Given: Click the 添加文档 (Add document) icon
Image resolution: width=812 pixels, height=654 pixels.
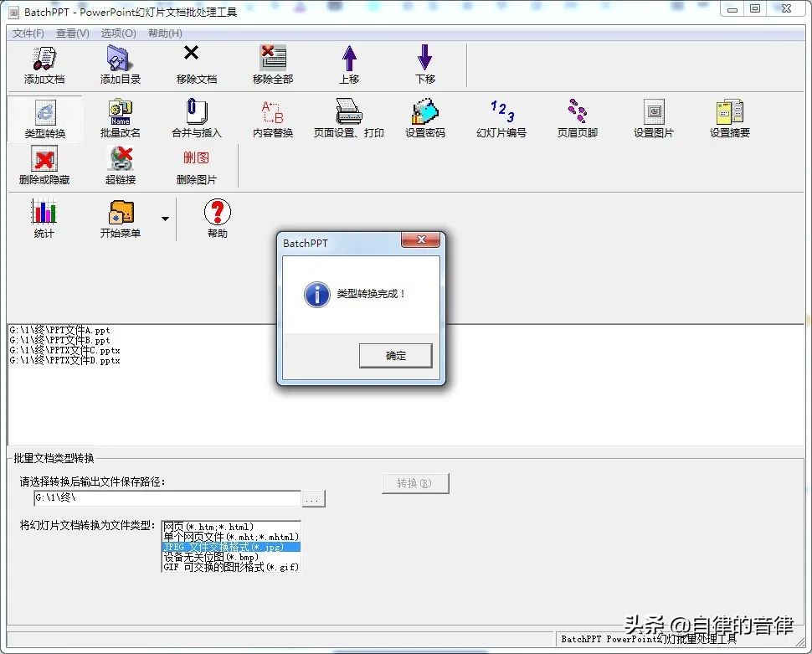Looking at the screenshot, I should tap(44, 58).
